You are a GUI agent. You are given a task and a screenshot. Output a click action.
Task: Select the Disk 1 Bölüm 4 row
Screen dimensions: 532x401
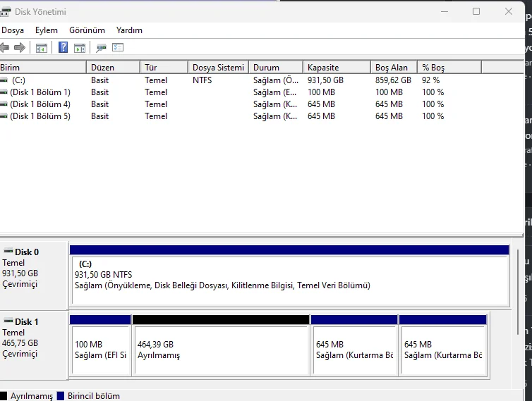(x=40, y=104)
